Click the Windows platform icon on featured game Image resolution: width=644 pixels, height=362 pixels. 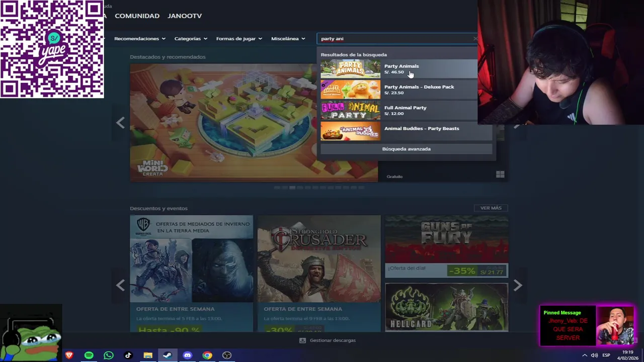point(500,174)
